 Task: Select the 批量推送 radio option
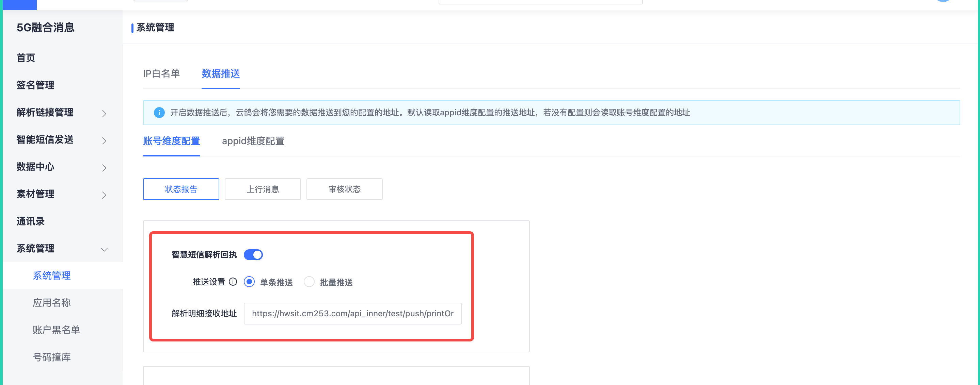tap(309, 282)
